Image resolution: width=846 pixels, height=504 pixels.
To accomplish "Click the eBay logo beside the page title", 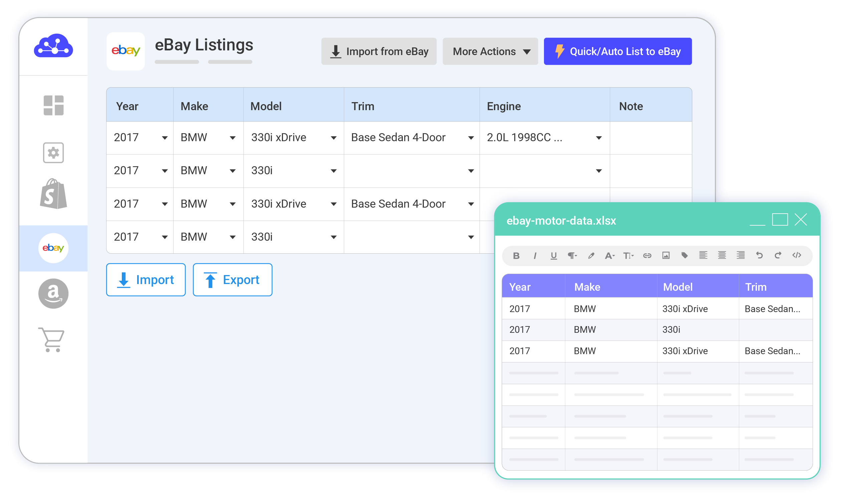I will pos(126,51).
